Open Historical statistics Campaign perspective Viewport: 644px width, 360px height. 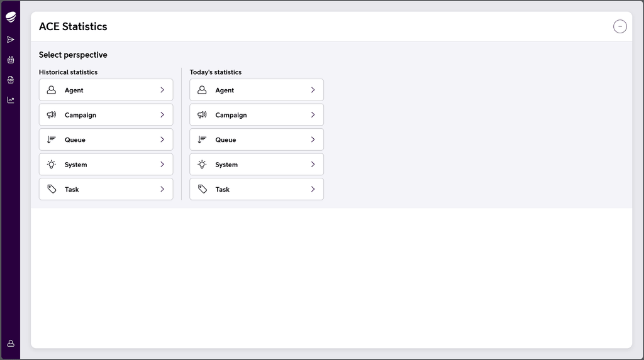106,114
